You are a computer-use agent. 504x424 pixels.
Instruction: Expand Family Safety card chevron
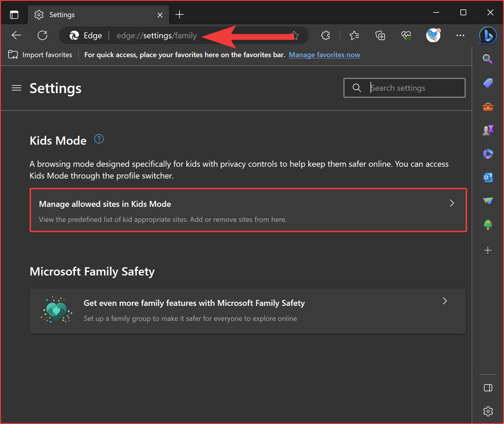pos(445,301)
